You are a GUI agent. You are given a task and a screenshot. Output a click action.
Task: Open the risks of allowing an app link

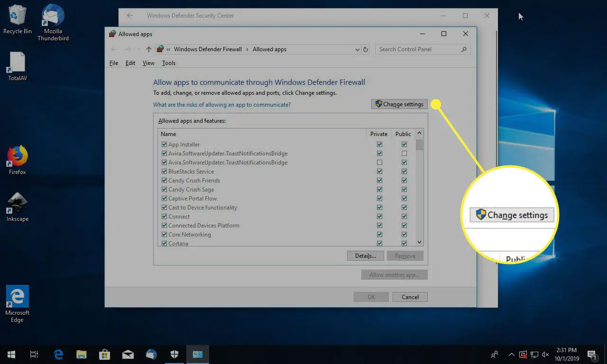coord(222,105)
